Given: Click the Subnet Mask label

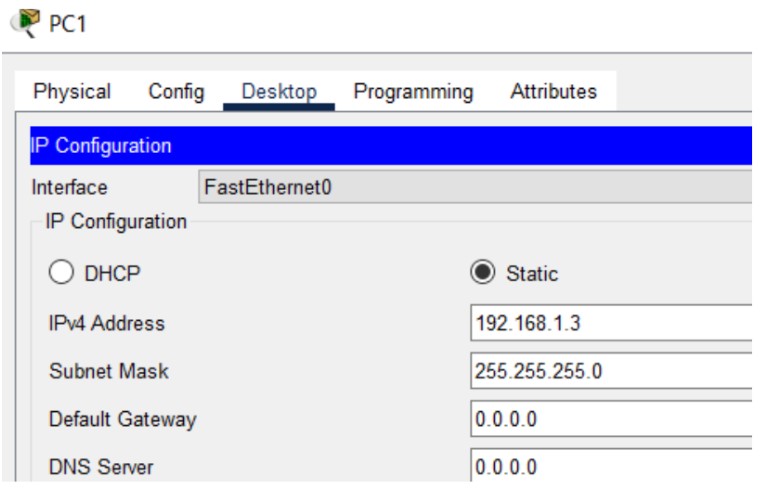Looking at the screenshot, I should pyautogui.click(x=109, y=371).
